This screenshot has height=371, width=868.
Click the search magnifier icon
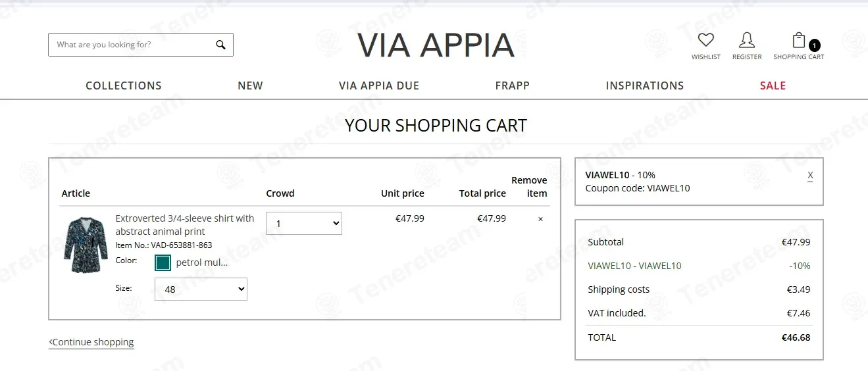click(x=220, y=45)
